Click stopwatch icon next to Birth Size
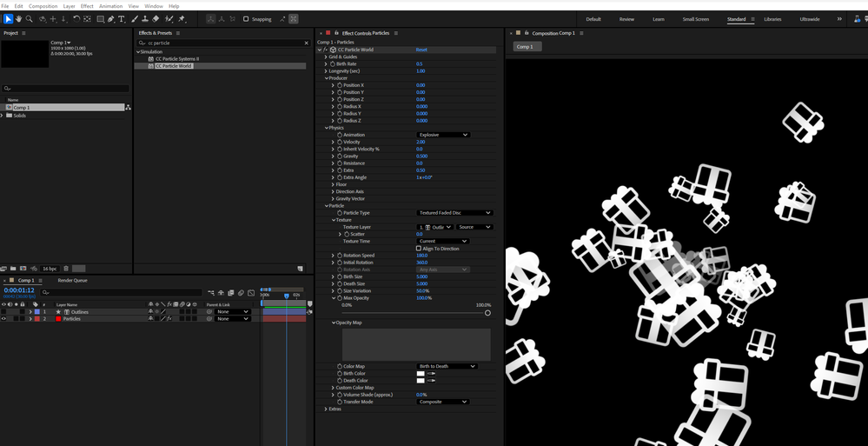This screenshot has height=446, width=868. (340, 276)
